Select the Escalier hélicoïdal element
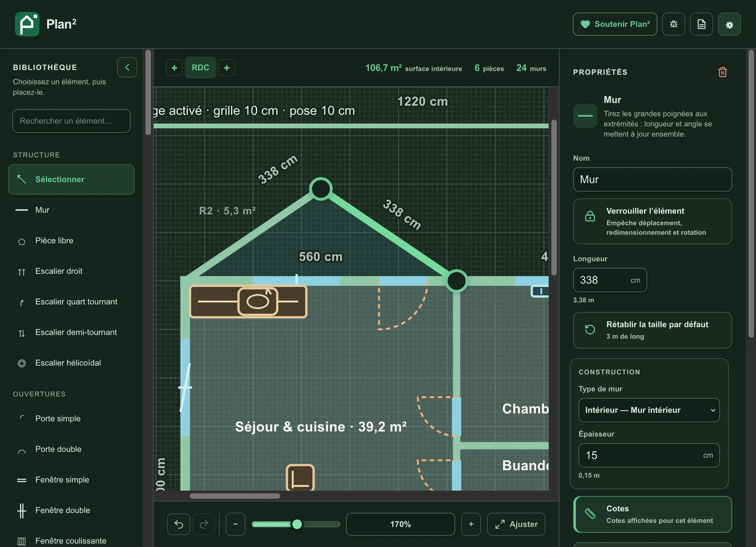Viewport: 756px width, 547px height. click(x=71, y=363)
